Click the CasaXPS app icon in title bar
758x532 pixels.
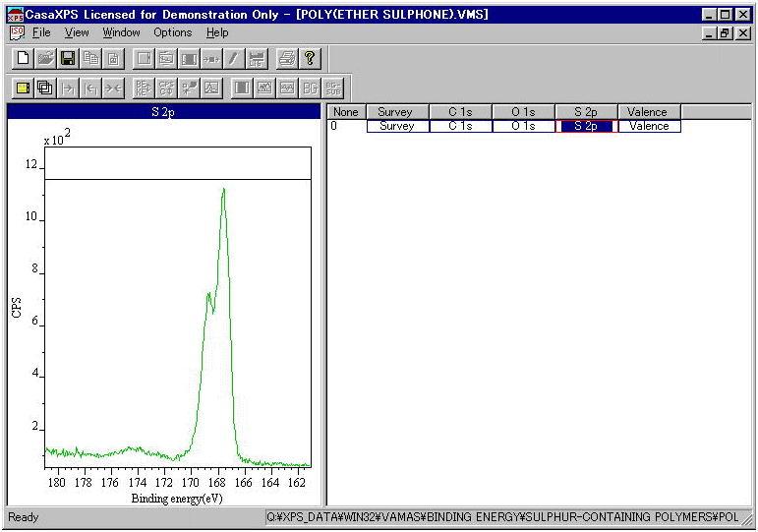click(x=15, y=15)
